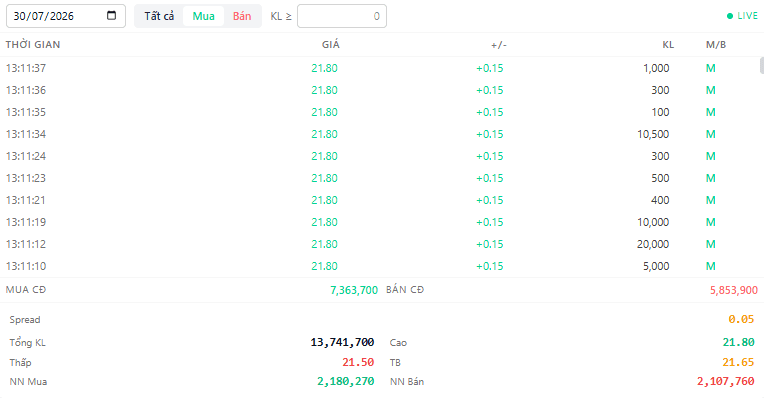Screen dimensions: 764x398
Task: Select the 'Mua' filter tab
Action: [x=203, y=16]
